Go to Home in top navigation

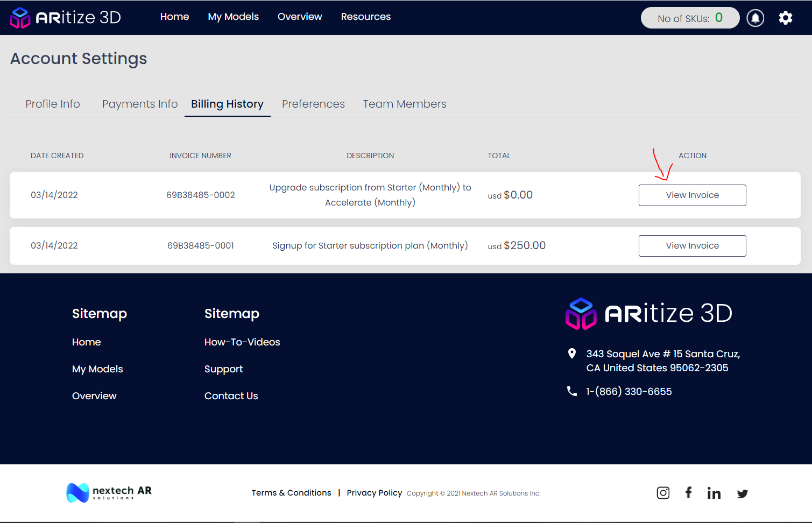tap(174, 17)
